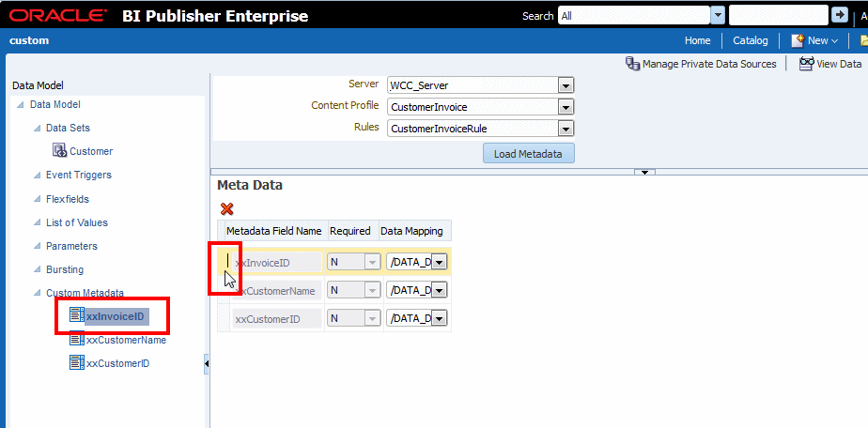Click the View Data glasses icon
This screenshot has height=428, width=868.
(807, 64)
